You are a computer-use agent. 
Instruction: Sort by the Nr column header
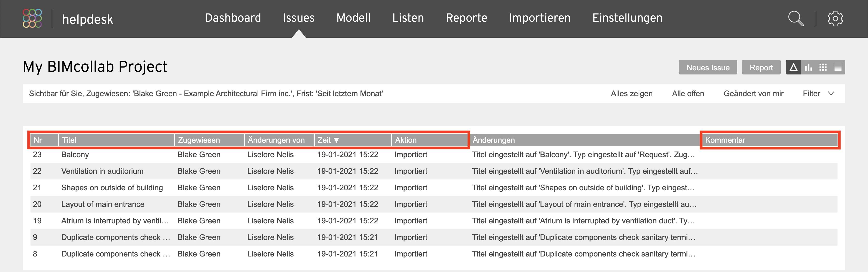click(x=44, y=140)
